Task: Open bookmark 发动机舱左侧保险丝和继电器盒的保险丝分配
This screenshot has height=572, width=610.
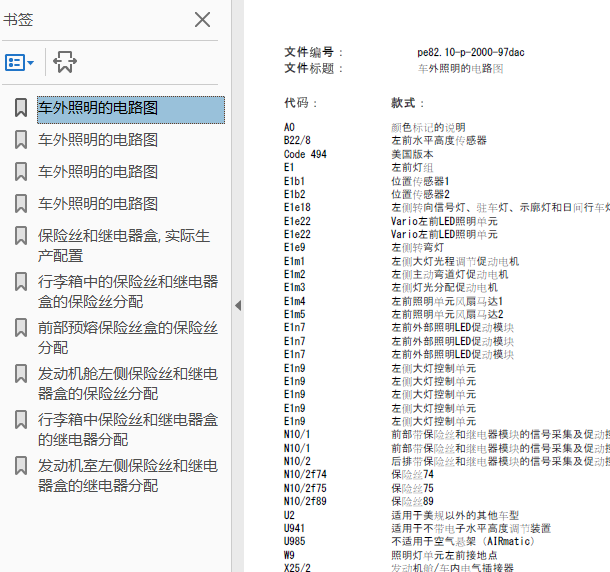Action: click(x=128, y=383)
